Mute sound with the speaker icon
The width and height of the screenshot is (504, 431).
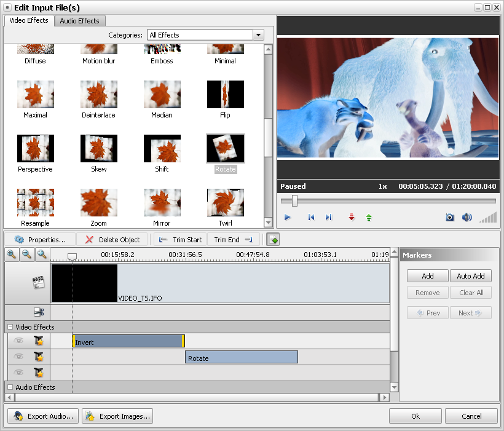pyautogui.click(x=467, y=218)
